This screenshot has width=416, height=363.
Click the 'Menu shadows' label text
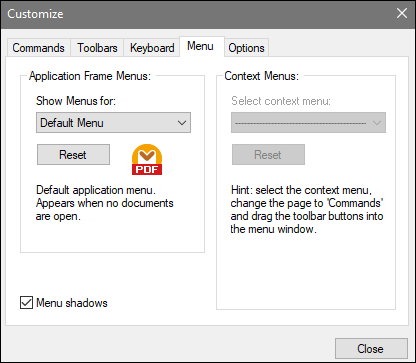point(72,303)
